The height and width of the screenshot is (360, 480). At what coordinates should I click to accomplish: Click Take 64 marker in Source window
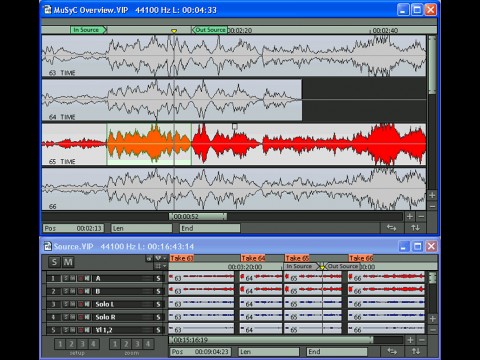click(253, 258)
